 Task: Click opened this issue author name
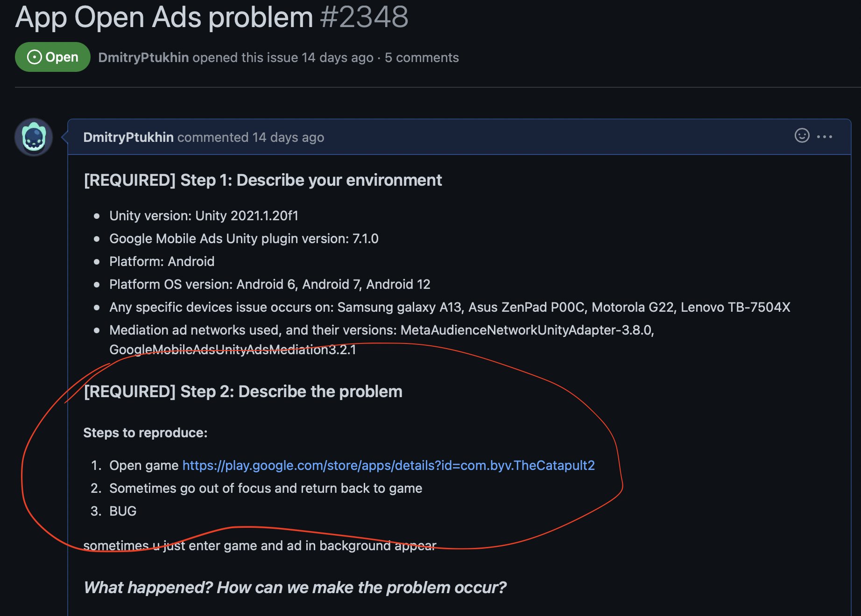143,57
